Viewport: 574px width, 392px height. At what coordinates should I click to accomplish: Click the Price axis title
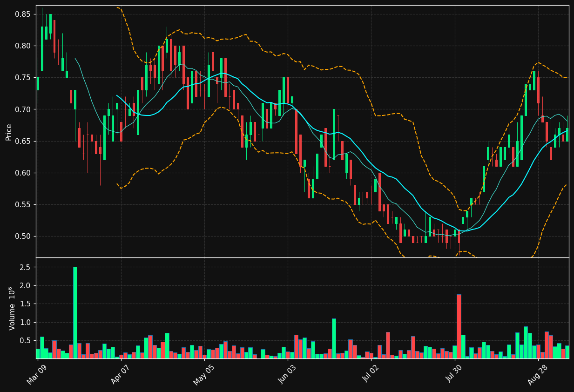[x=9, y=132]
